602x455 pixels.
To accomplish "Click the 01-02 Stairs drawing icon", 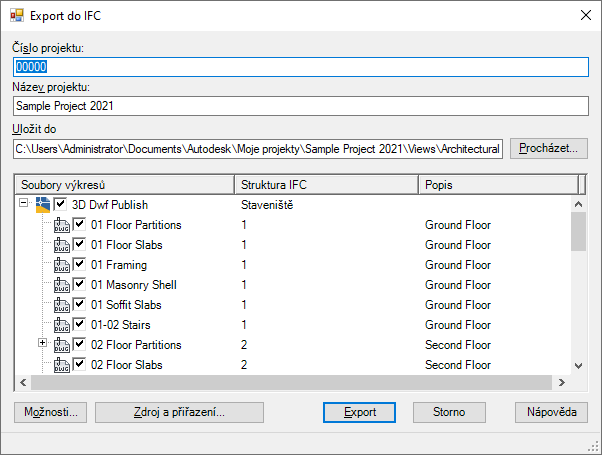I will pyautogui.click(x=62, y=325).
